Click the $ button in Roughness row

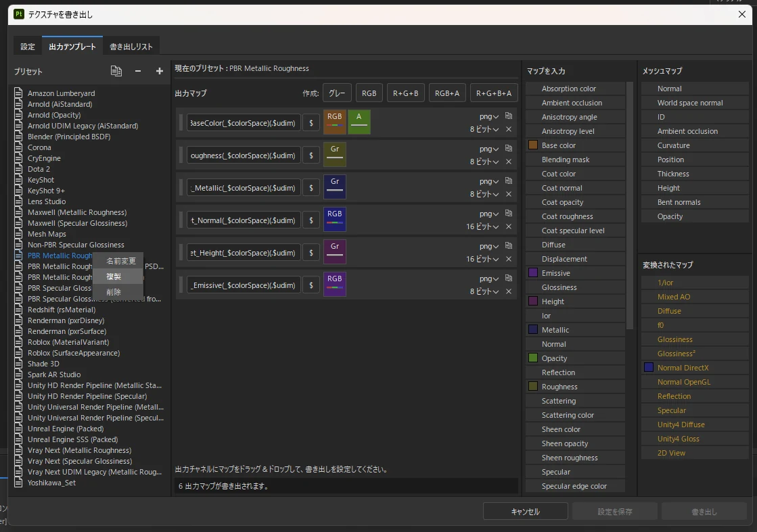pyautogui.click(x=311, y=155)
